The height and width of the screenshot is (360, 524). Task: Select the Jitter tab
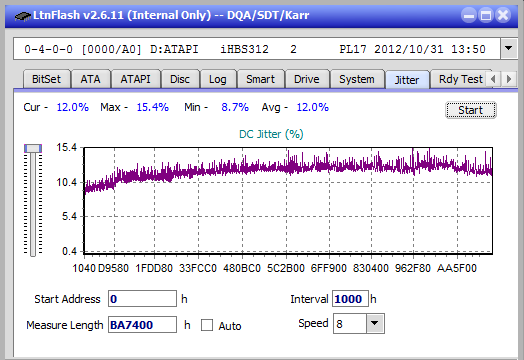click(407, 80)
